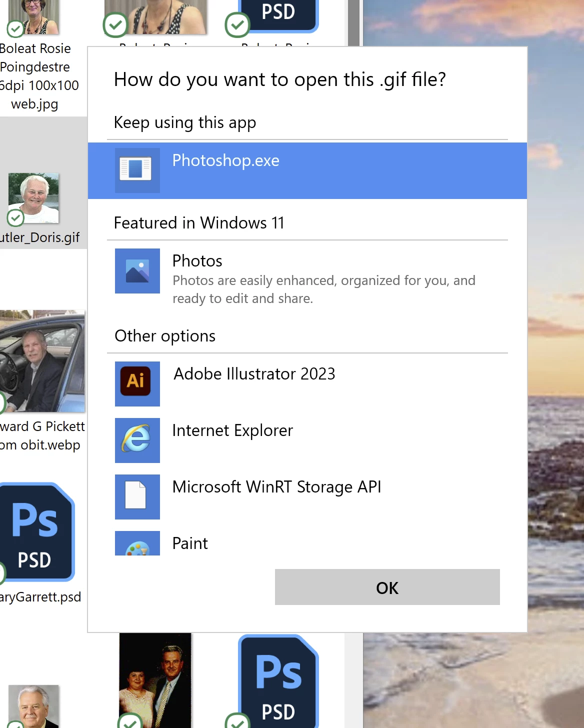Click the Butler_Doris.gif file name
The height and width of the screenshot is (728, 584).
[40, 237]
